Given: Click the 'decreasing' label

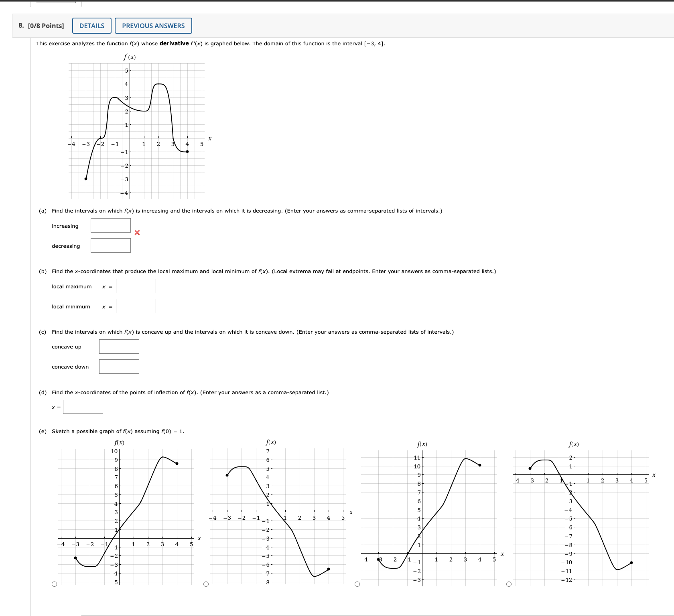Looking at the screenshot, I should click(x=66, y=246).
